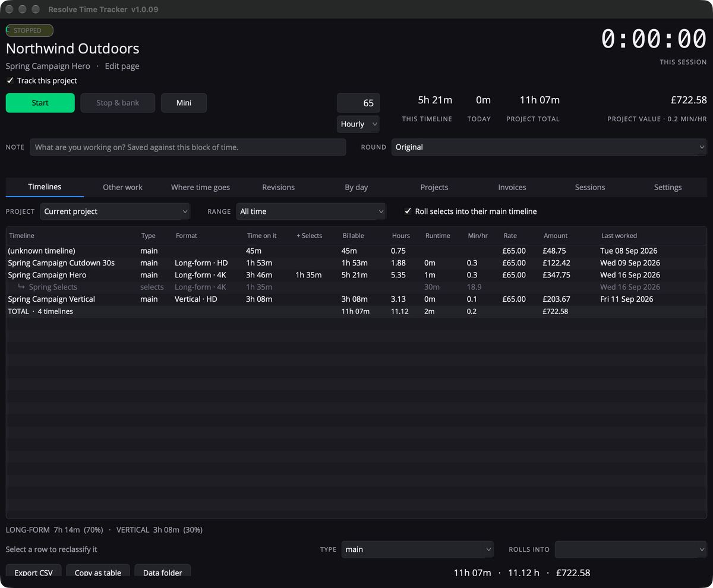The height and width of the screenshot is (588, 713).
Task: Sort by the + Selects column header
Action: [317, 236]
